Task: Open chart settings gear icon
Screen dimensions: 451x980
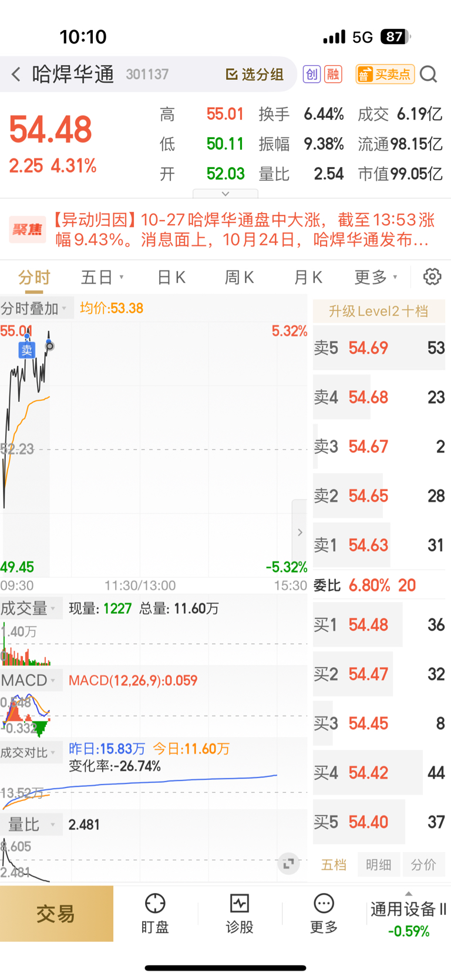Action: (432, 276)
